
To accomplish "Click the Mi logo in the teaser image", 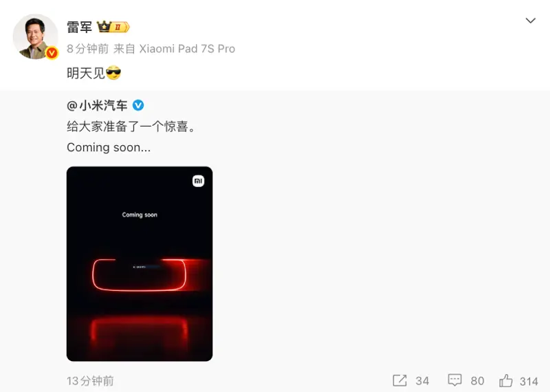I will click(198, 181).
